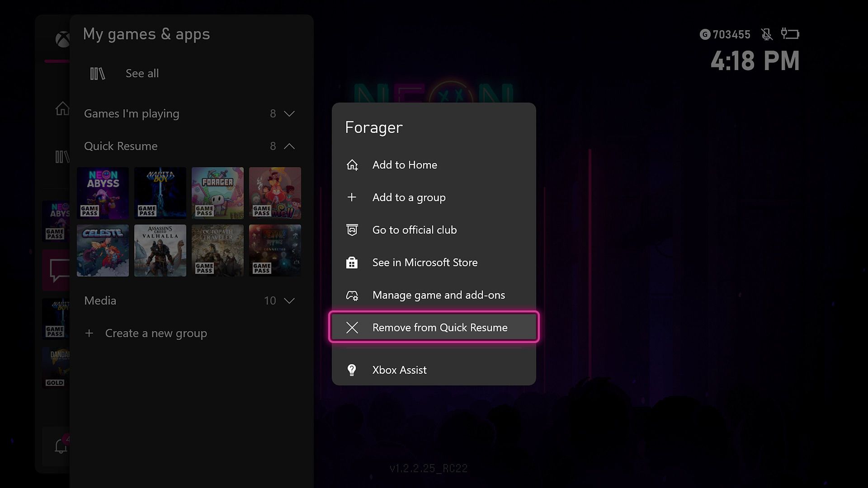Open the pink game tile next to Forager
The image size is (868, 488).
point(275,193)
